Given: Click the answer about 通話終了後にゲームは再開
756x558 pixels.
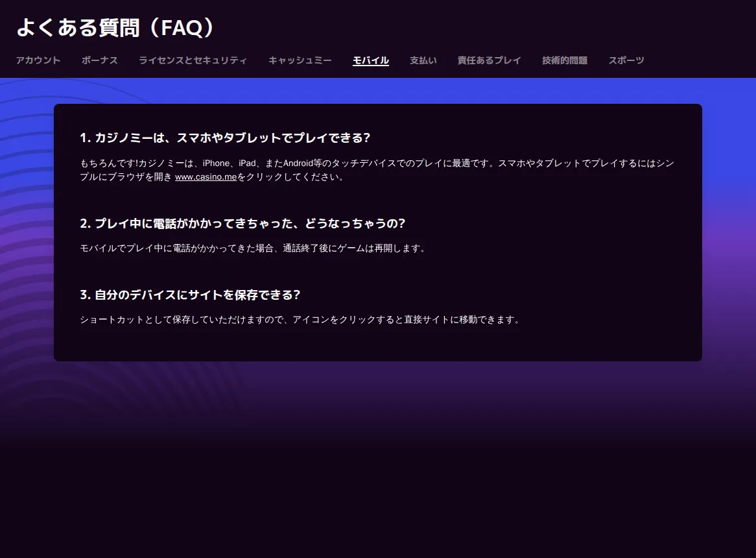Looking at the screenshot, I should 253,249.
